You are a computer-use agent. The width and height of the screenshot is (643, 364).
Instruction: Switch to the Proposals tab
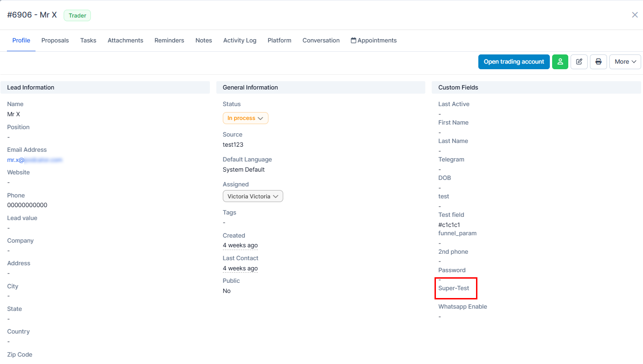[x=55, y=41]
